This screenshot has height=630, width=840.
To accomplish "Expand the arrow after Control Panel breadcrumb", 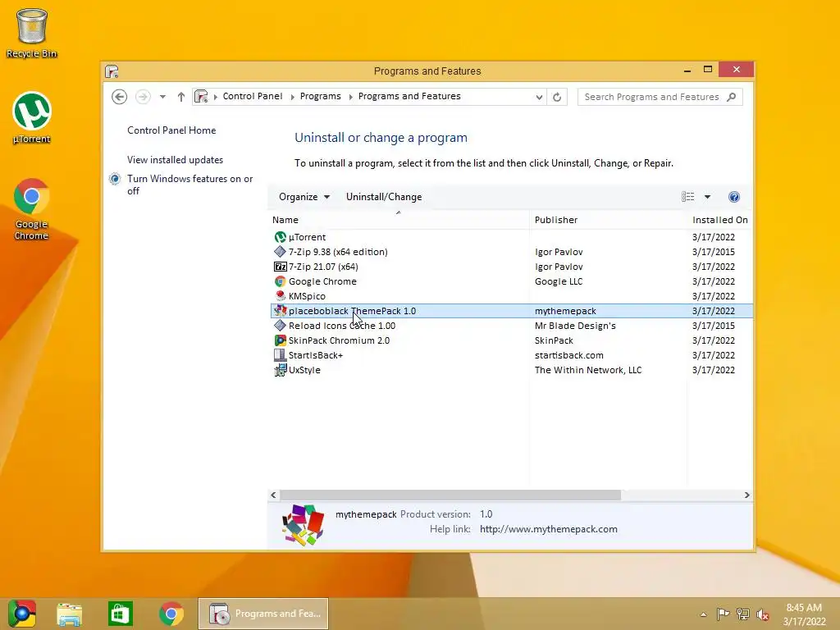I will click(x=293, y=97).
